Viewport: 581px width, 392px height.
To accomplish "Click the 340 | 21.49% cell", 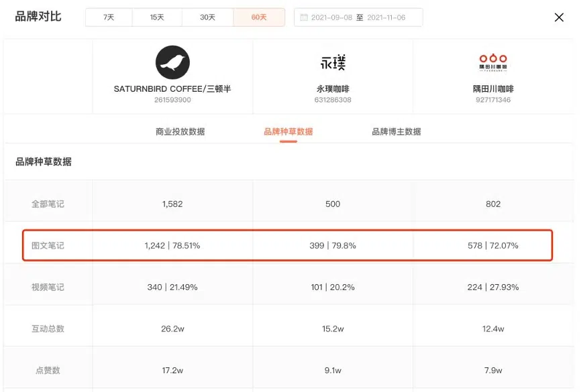I will (x=172, y=287).
